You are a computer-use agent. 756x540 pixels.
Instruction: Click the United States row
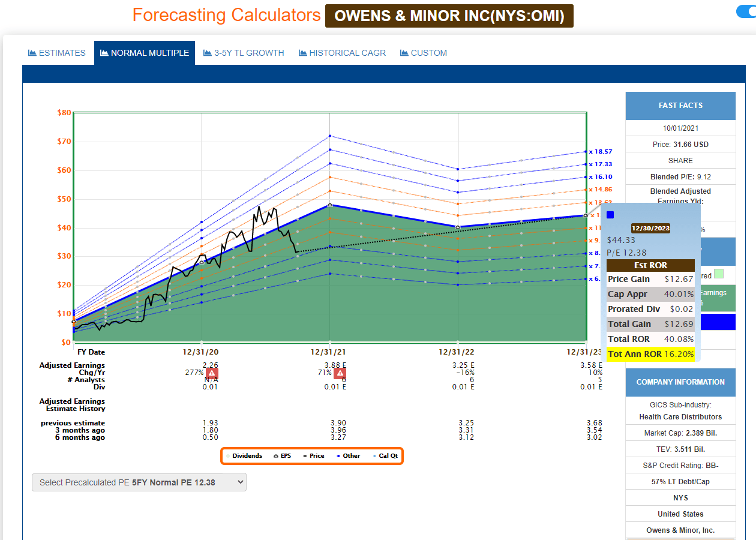(x=680, y=514)
